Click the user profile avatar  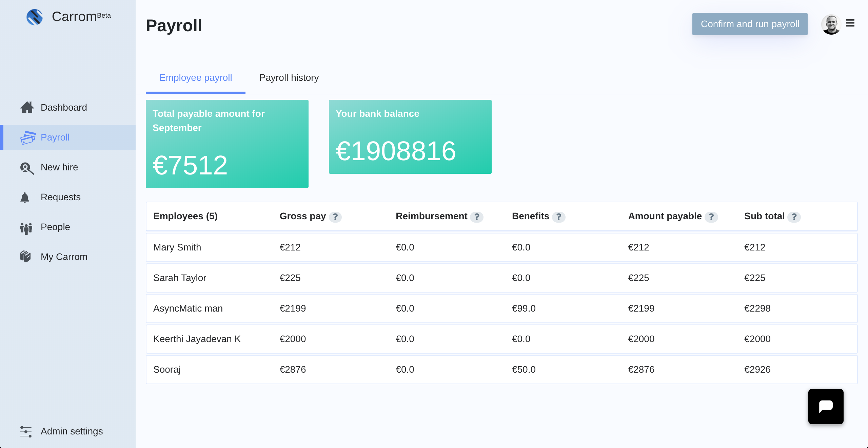(x=831, y=24)
